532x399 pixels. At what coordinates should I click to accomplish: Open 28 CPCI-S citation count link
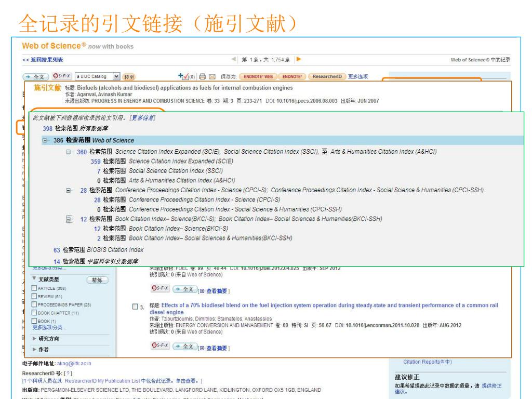point(97,200)
